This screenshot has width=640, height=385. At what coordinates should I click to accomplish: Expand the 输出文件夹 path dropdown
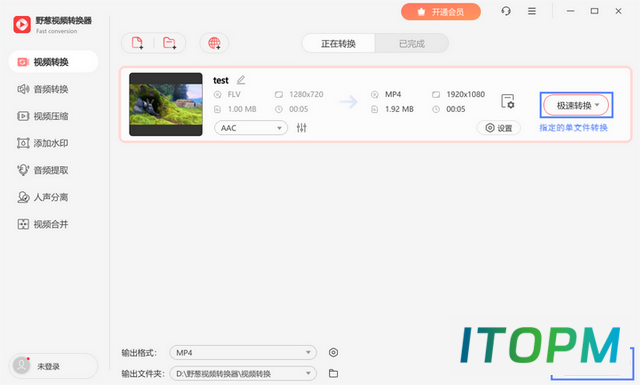pyautogui.click(x=243, y=374)
